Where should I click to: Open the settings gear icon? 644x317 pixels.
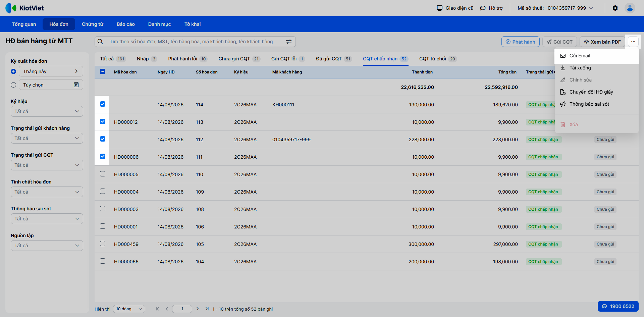pyautogui.click(x=615, y=8)
